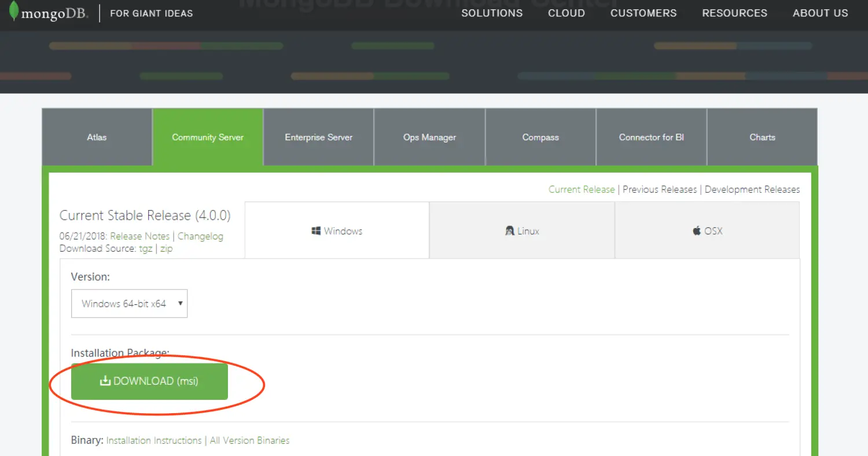868x456 pixels.
Task: Switch to the Enterprise Server tab
Action: [x=318, y=137]
